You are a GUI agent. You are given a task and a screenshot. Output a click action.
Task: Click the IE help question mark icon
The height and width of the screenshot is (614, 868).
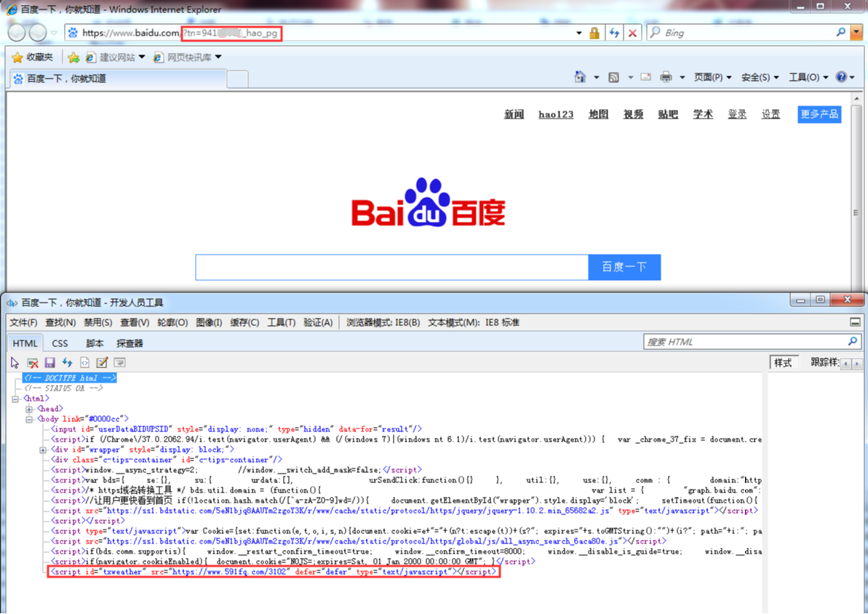[x=841, y=77]
